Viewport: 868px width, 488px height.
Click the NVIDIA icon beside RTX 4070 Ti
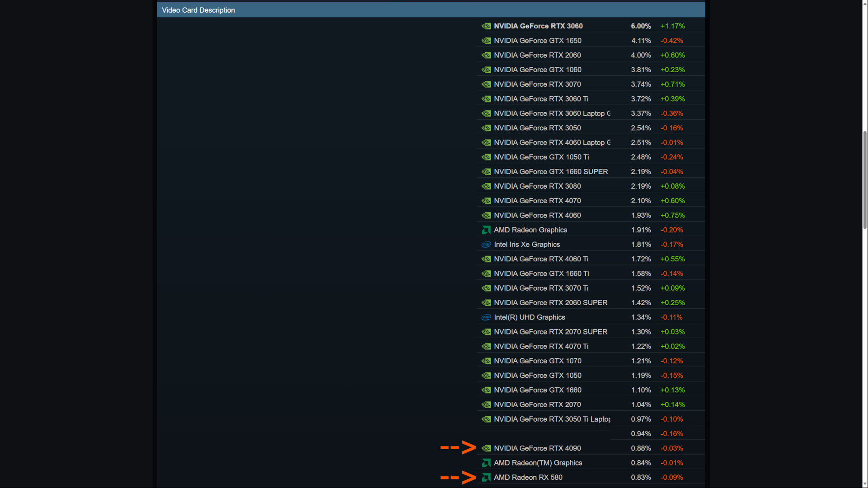coord(486,346)
